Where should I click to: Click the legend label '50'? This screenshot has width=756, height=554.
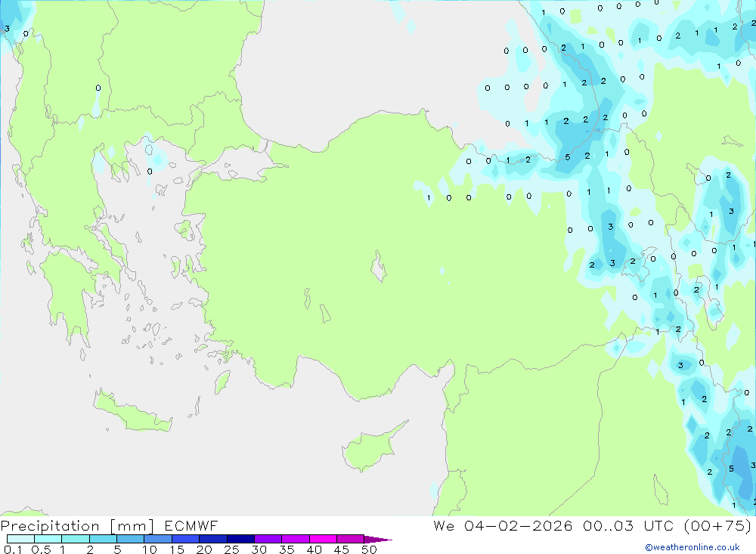coord(370,549)
